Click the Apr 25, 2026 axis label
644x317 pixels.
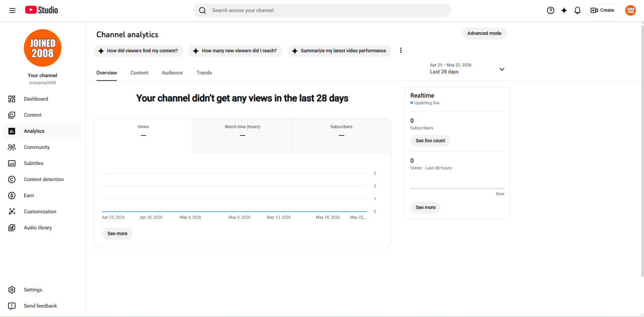tap(113, 217)
